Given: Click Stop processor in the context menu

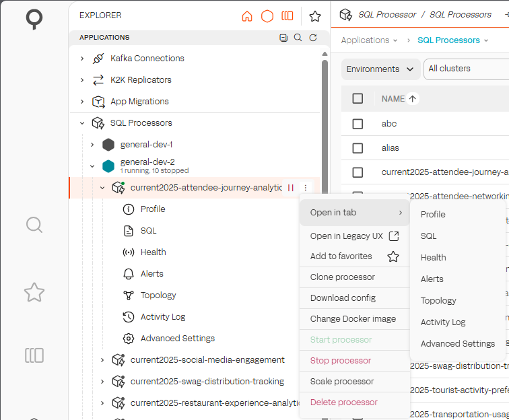Looking at the screenshot, I should [340, 360].
